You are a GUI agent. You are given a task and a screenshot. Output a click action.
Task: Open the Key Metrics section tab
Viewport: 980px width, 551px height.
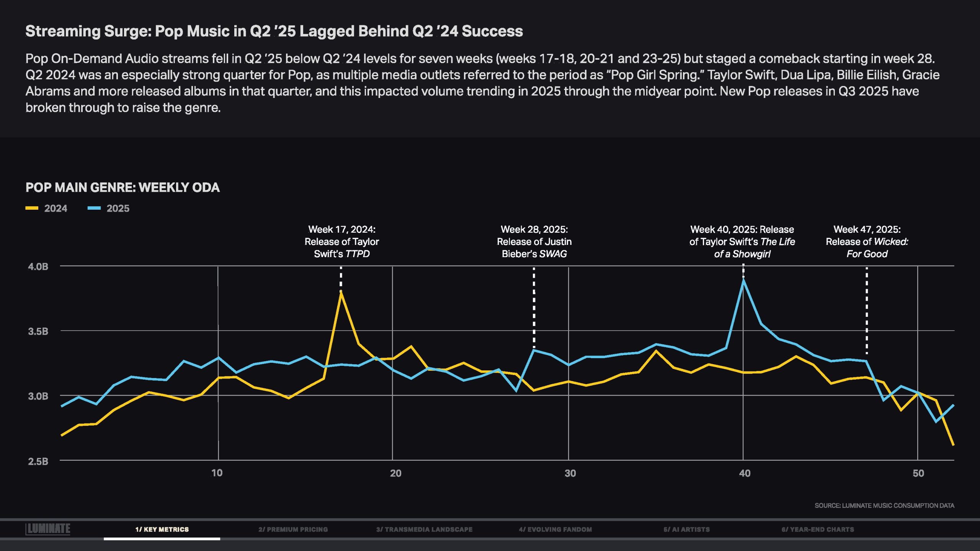(162, 530)
